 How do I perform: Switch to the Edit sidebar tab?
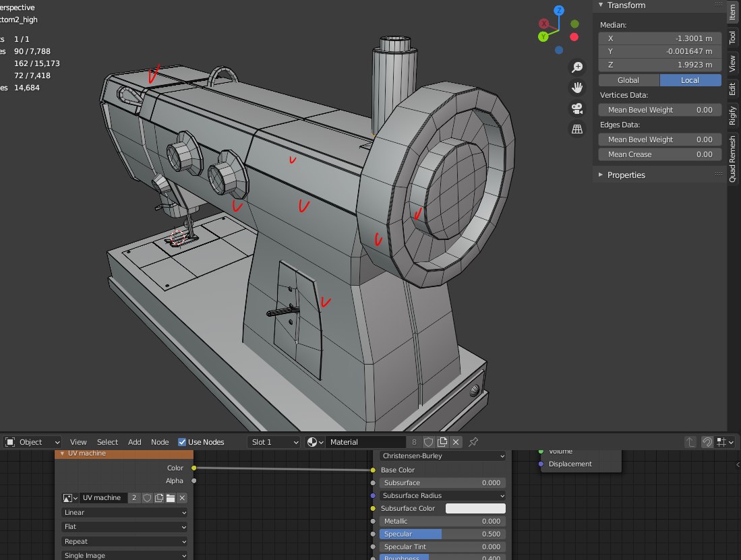732,89
